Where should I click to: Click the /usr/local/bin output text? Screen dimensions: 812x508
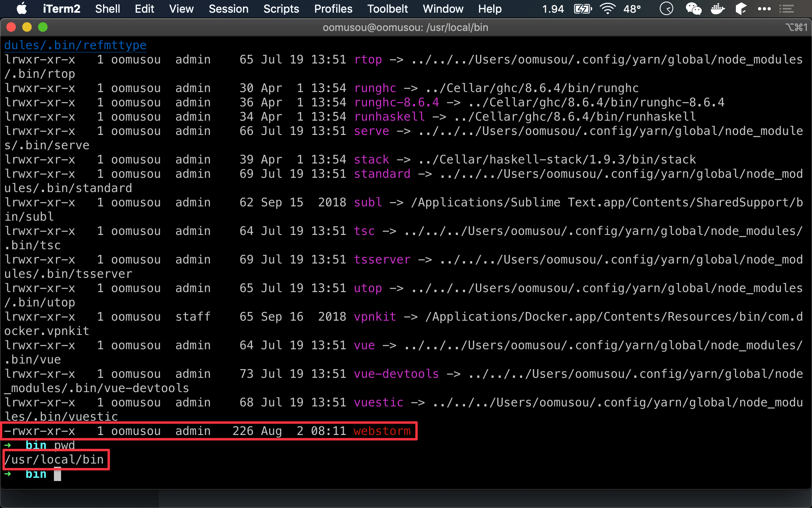54,460
